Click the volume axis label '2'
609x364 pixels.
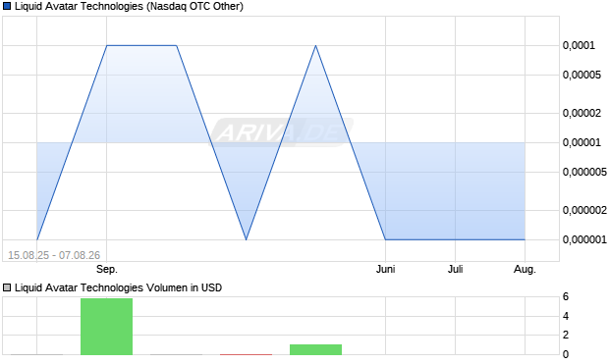pos(566,335)
